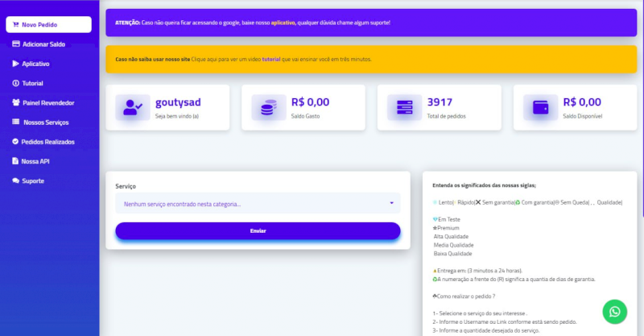Click the Como realizar o pedido line
This screenshot has width=644, height=336.
click(x=464, y=296)
